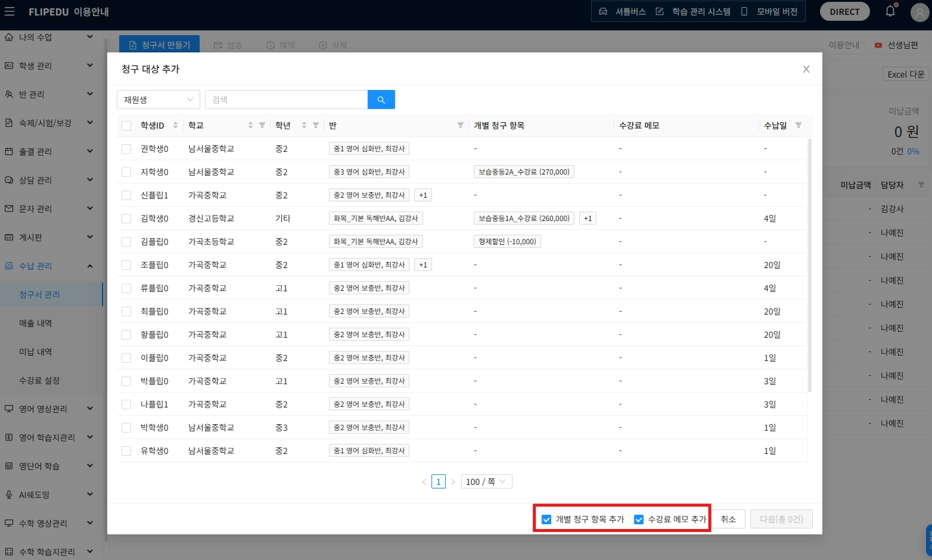Open the notification bell
932x560 pixels.
(890, 11)
